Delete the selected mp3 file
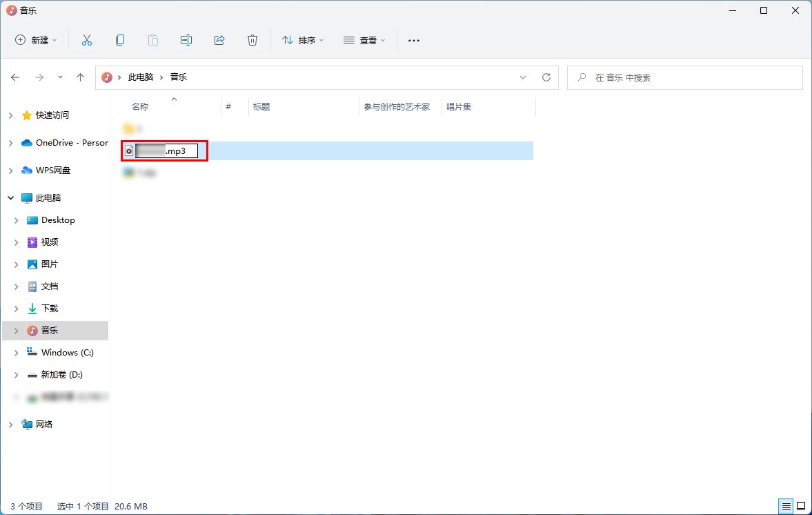The width and height of the screenshot is (812, 515). (252, 40)
